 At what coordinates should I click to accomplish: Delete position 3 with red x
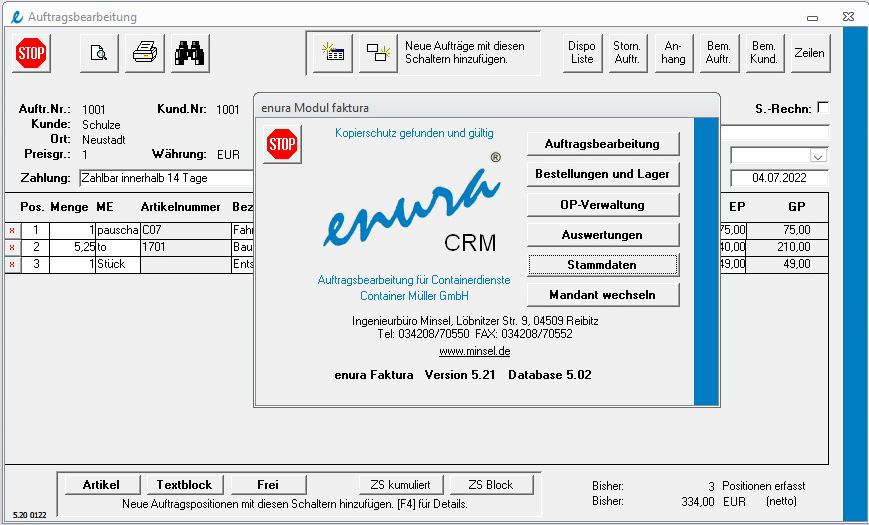[12, 264]
